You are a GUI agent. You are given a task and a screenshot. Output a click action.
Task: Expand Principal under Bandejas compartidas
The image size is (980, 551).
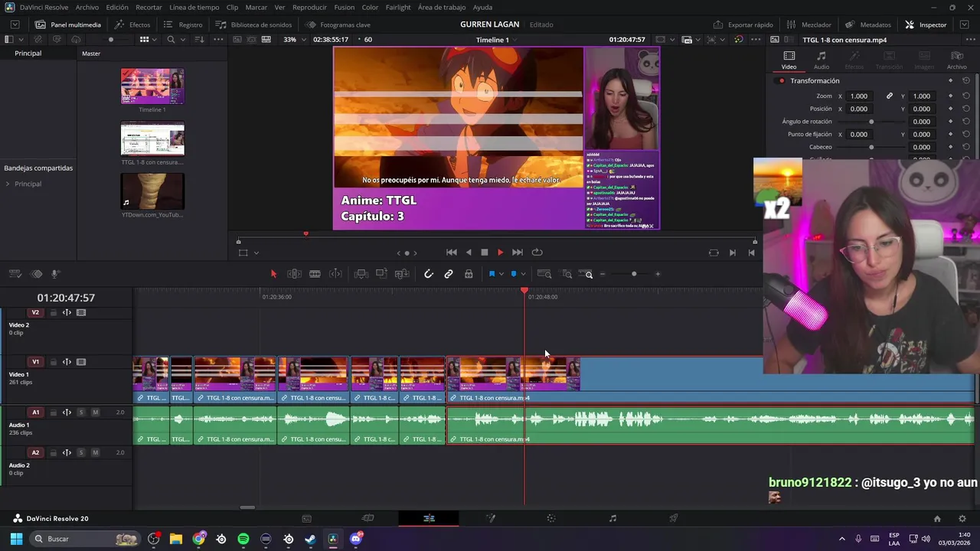point(8,184)
